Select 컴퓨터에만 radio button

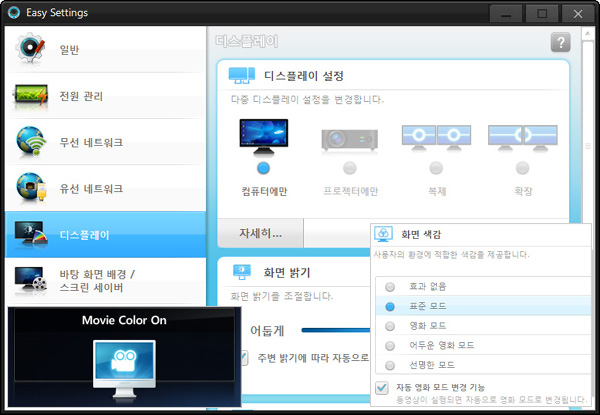[263, 168]
